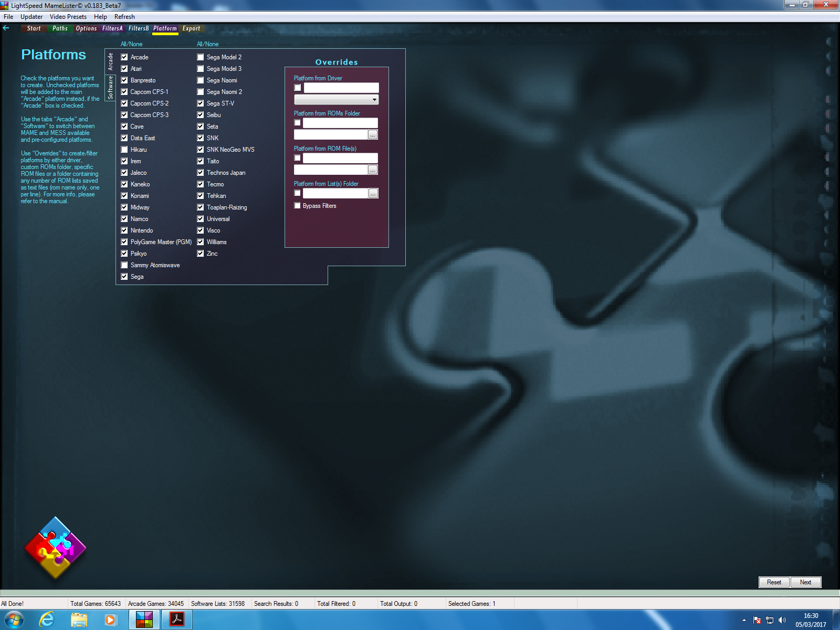
Task: Open the Video Presets menu
Action: (x=68, y=17)
